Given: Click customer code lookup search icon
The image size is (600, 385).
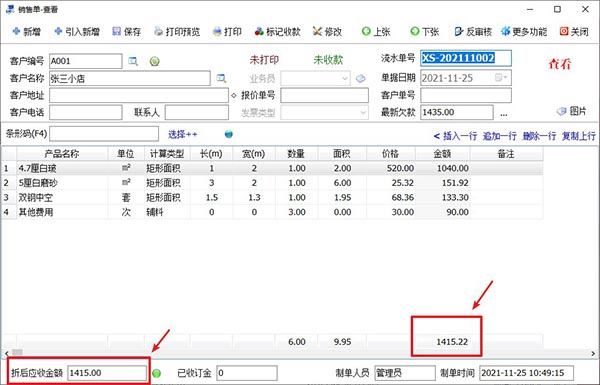Looking at the screenshot, I should pos(133,61).
